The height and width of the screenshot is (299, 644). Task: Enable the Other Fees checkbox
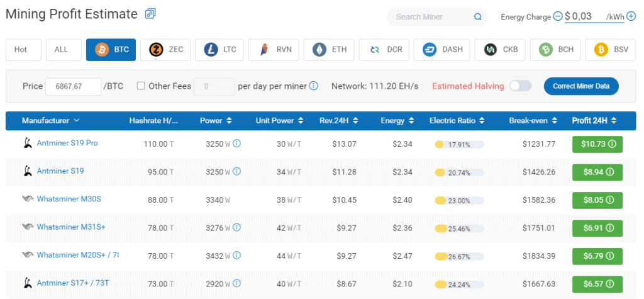[141, 86]
